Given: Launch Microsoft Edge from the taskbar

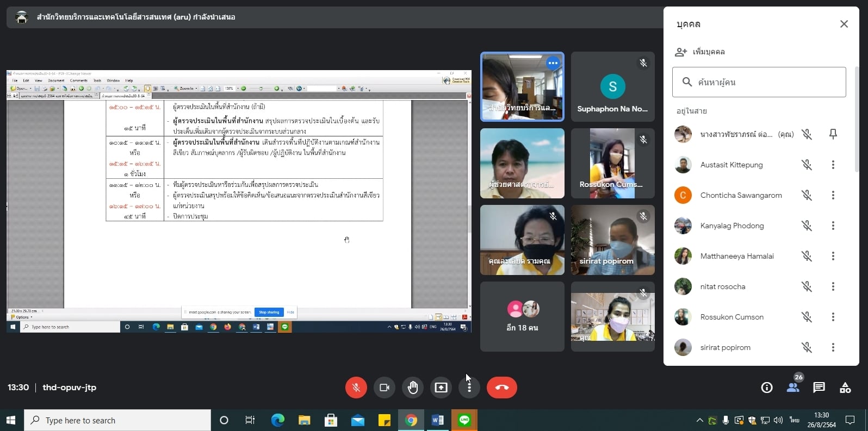Looking at the screenshot, I should point(277,420).
